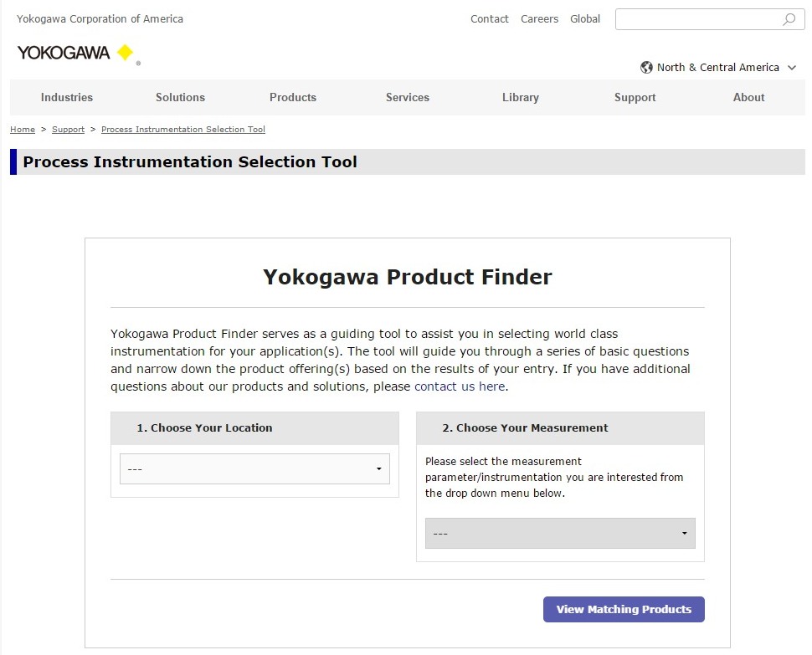Click View Matching Products button
This screenshot has height=655, width=812.
(x=624, y=610)
